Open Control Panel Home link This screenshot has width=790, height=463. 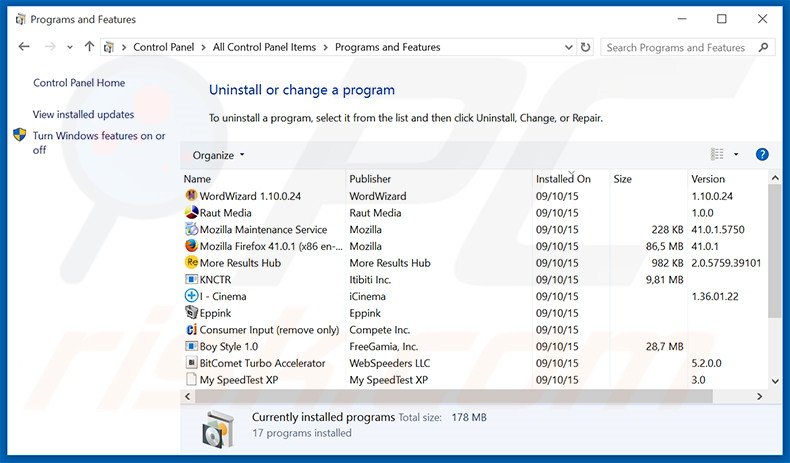[x=79, y=83]
